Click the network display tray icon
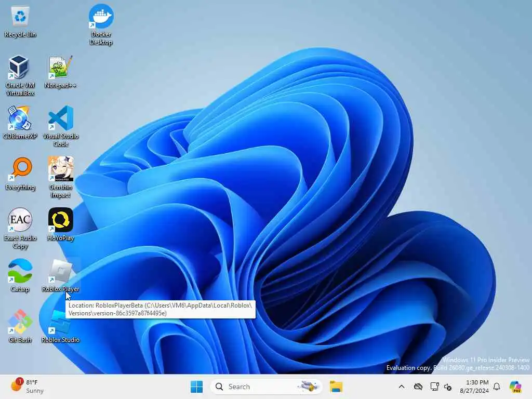 [x=434, y=387]
